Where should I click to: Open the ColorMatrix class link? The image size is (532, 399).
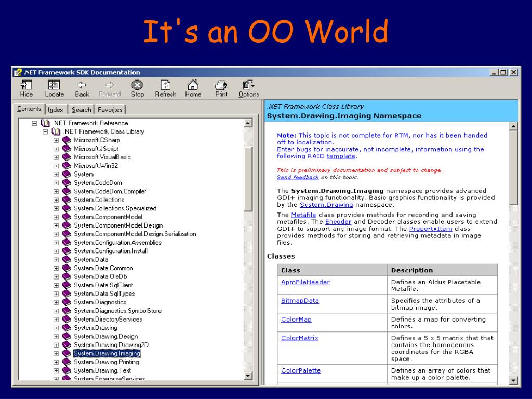(300, 338)
